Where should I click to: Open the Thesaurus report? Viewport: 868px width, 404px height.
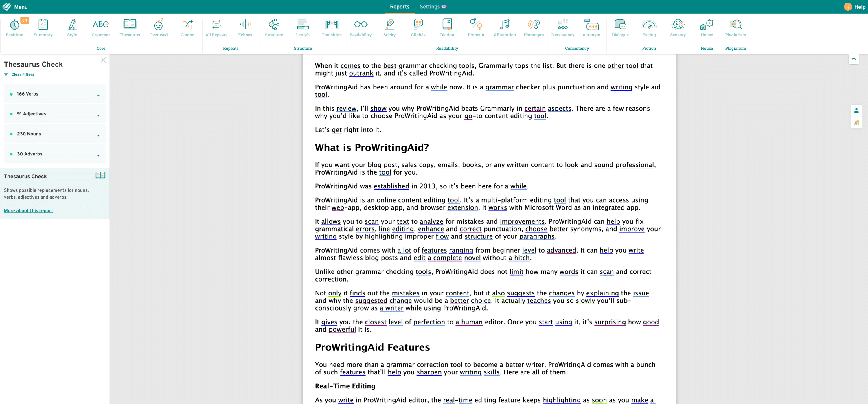click(130, 27)
